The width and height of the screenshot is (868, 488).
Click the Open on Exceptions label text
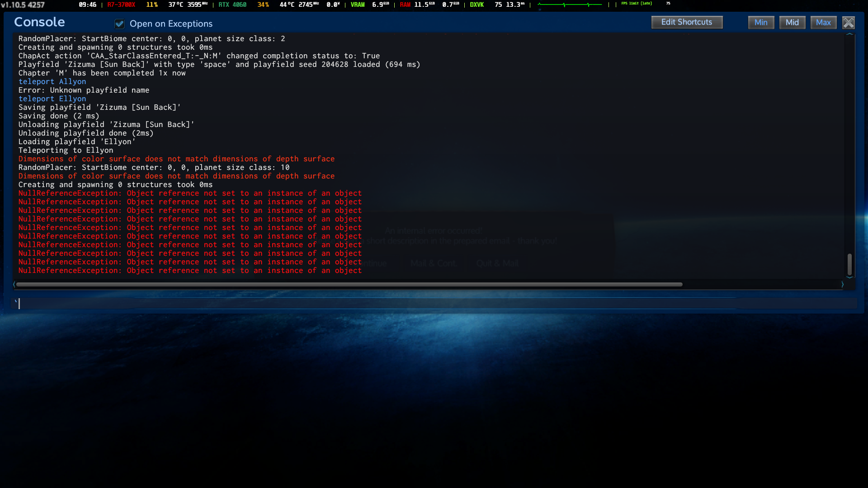coord(171,24)
